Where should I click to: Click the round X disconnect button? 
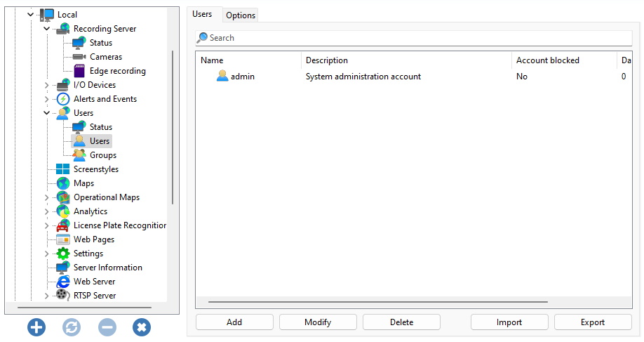[142, 328]
